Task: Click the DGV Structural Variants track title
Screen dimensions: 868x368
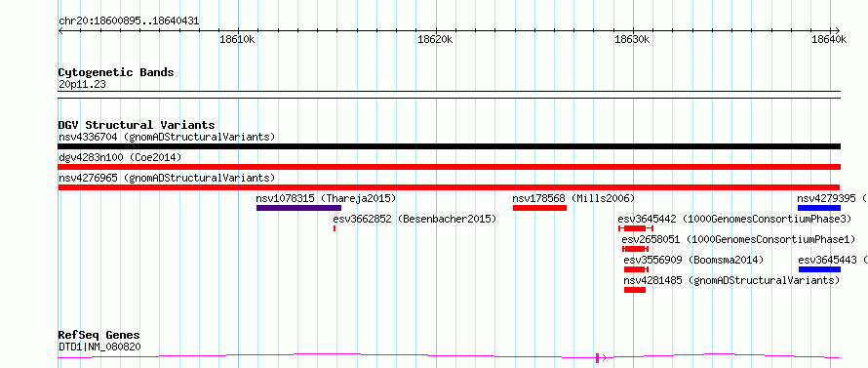Action: tap(137, 125)
